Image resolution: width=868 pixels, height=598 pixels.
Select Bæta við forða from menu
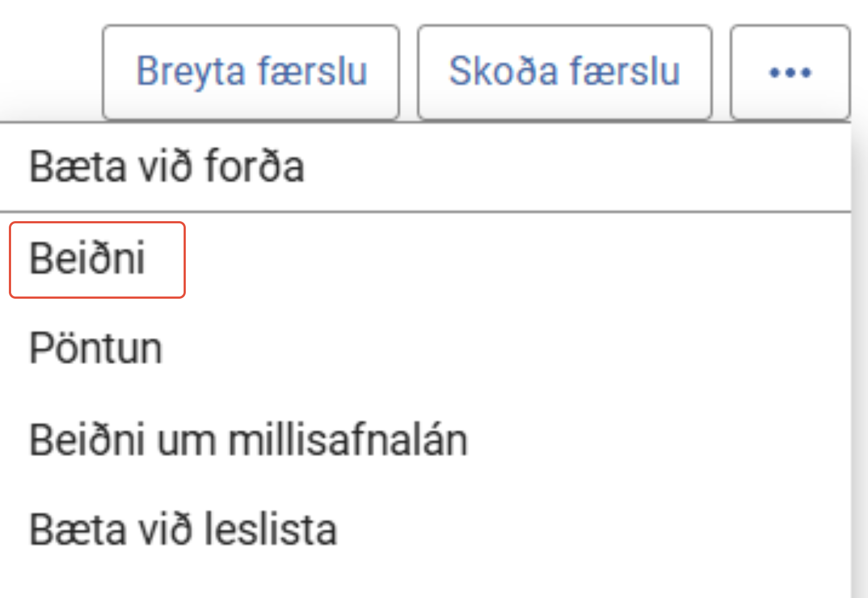point(166,166)
